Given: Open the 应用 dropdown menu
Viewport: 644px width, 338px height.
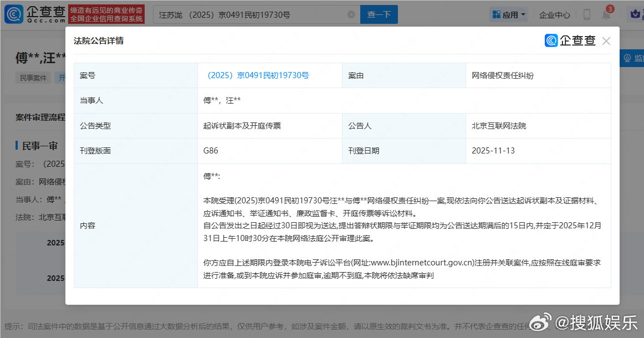Looking at the screenshot, I should tap(509, 15).
